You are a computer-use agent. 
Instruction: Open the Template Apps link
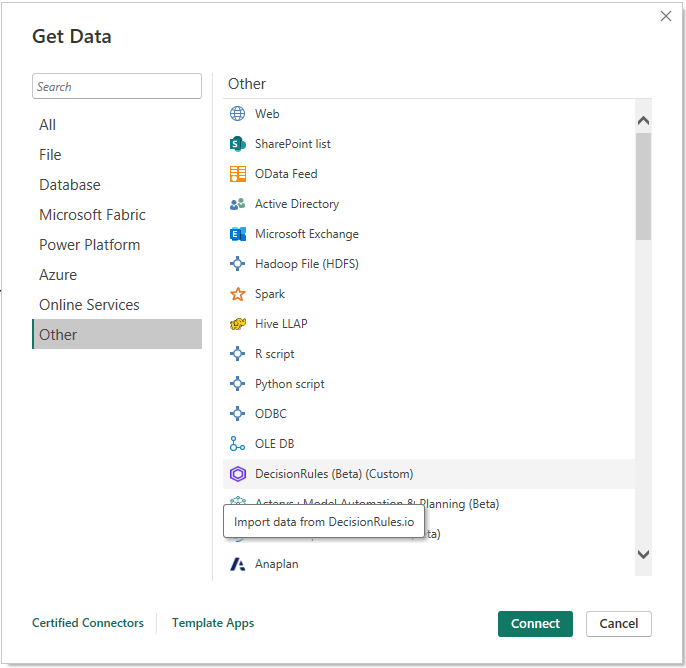click(x=213, y=623)
